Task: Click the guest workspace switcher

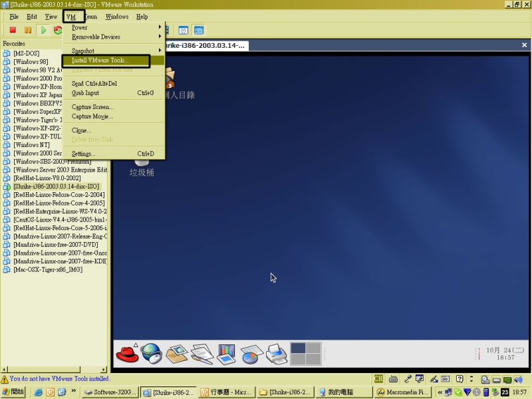Action: pyautogui.click(x=305, y=354)
